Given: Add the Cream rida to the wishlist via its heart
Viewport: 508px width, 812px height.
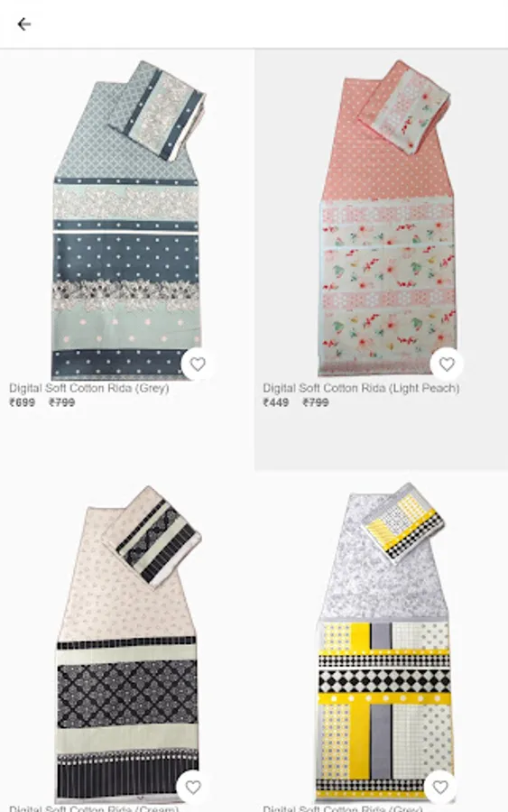Looking at the screenshot, I should pos(192,788).
